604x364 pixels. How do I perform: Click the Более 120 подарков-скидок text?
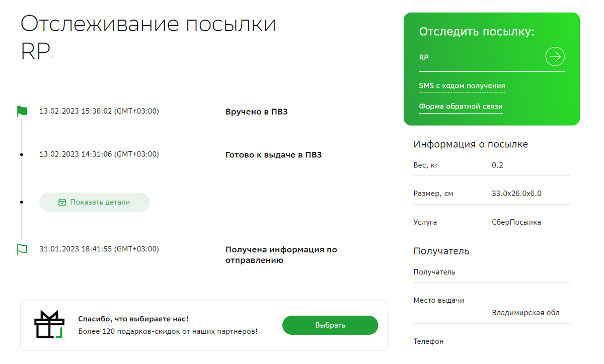(x=168, y=331)
